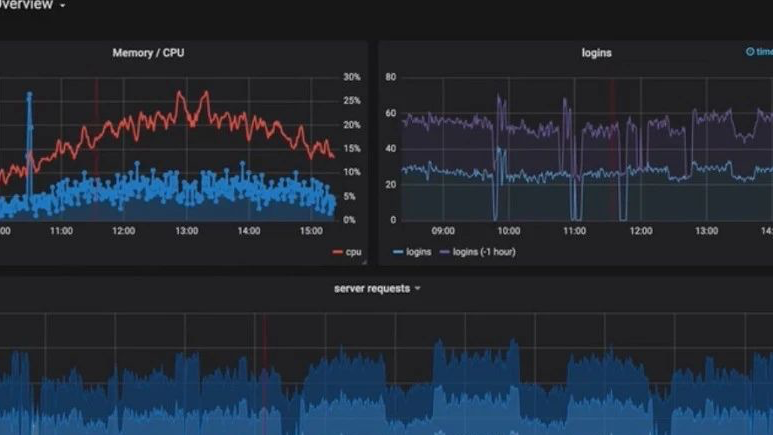
Task: Click the purple logins (-1 hour) color swatch
Action: pos(445,252)
